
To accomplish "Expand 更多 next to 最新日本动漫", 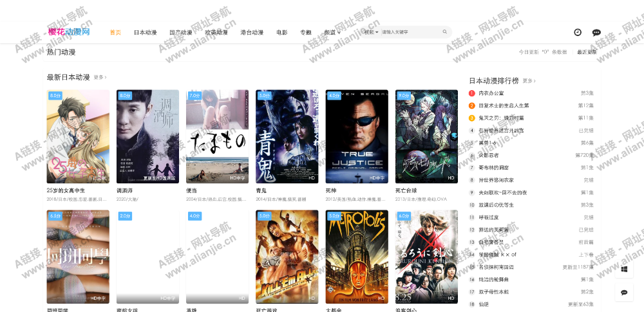I will click(100, 77).
